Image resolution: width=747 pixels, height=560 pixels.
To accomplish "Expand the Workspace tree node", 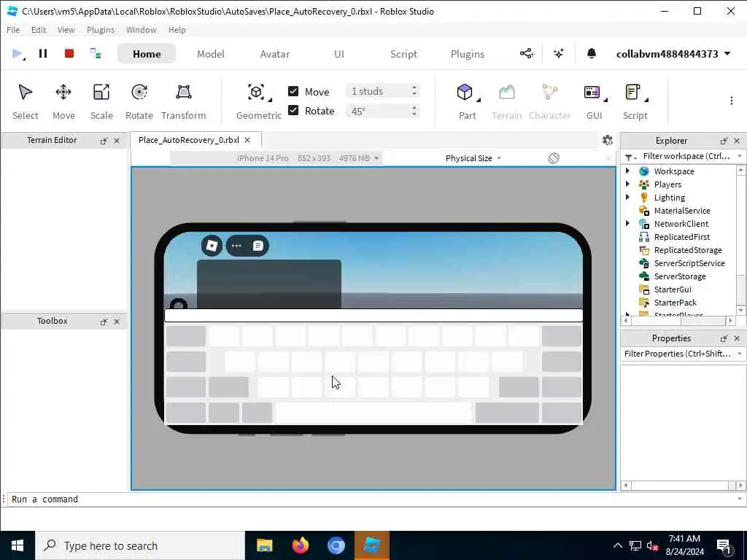I will (627, 171).
